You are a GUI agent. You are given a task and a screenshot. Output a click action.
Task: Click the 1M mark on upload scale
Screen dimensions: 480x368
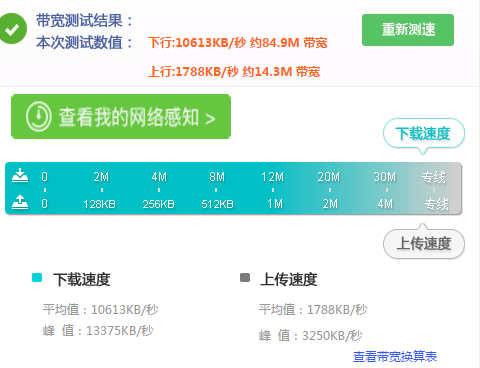point(275,204)
